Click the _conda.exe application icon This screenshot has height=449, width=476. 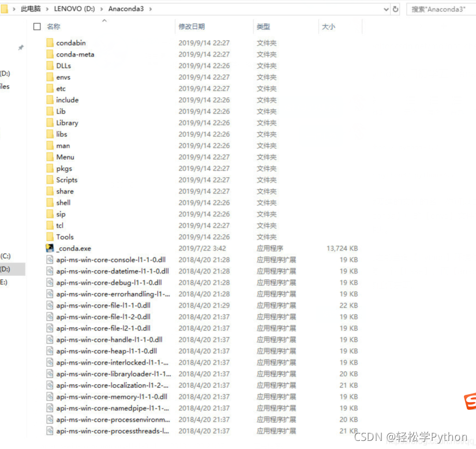tap(50, 248)
